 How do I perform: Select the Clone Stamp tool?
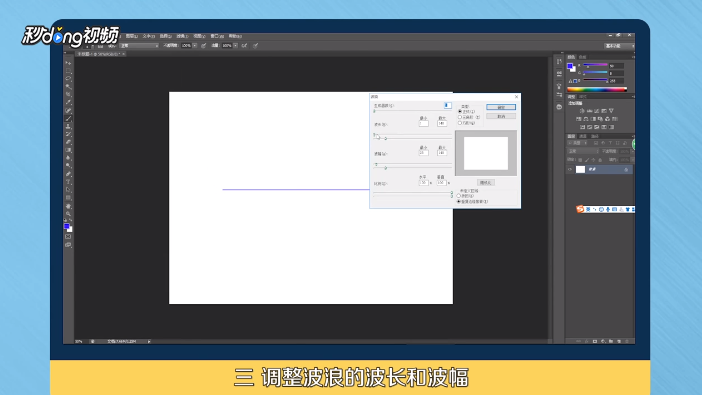click(68, 126)
